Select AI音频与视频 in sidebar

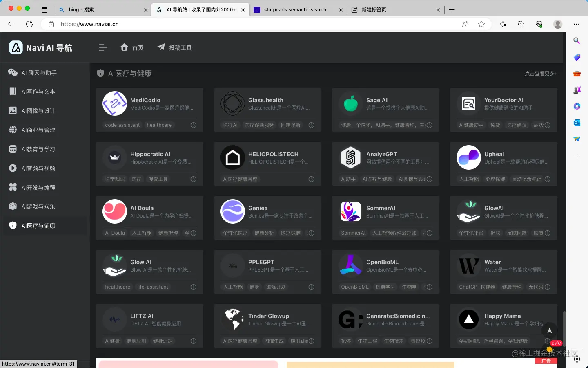pos(45,168)
